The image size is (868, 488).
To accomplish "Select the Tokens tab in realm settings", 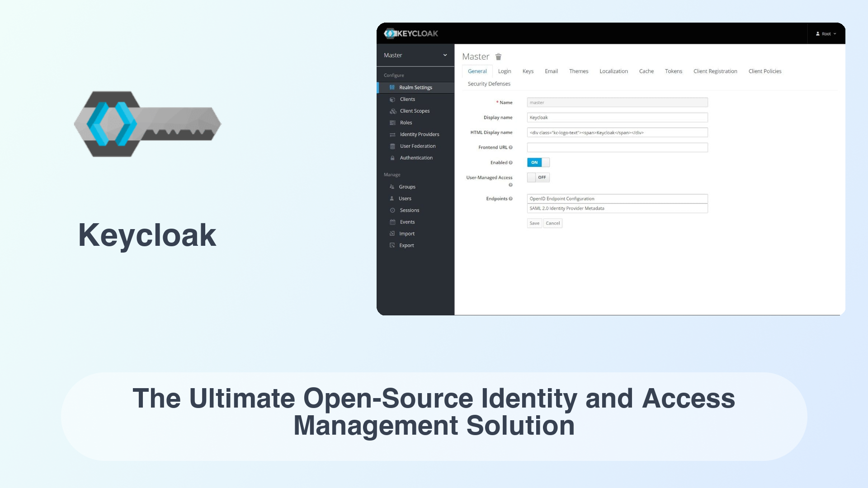I will [x=673, y=71].
